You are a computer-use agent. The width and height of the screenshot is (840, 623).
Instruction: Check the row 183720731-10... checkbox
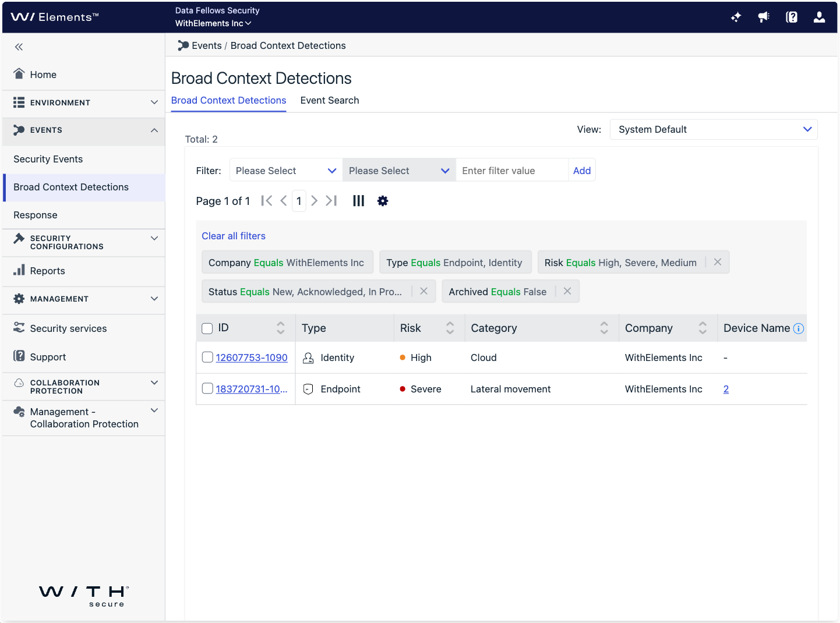click(207, 388)
